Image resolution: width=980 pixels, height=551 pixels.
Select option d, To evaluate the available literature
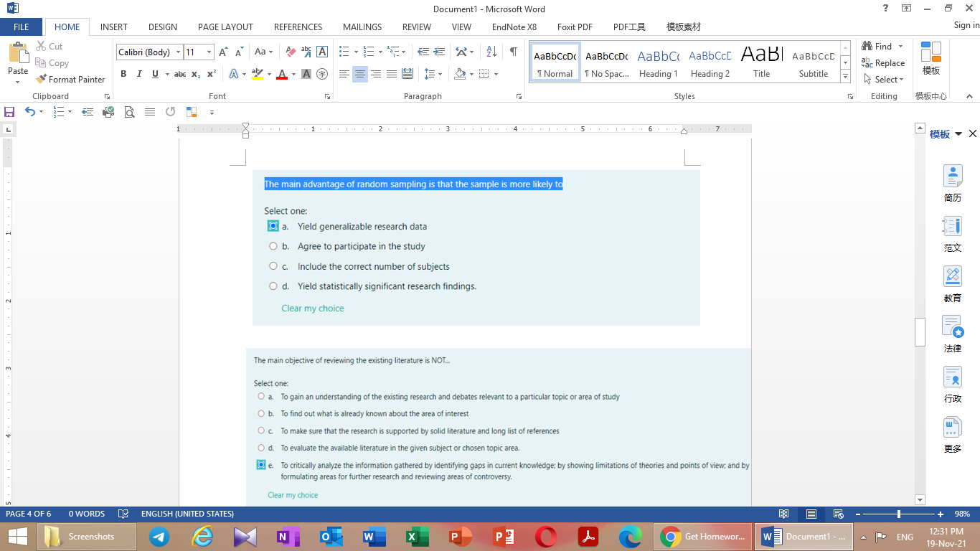point(261,448)
